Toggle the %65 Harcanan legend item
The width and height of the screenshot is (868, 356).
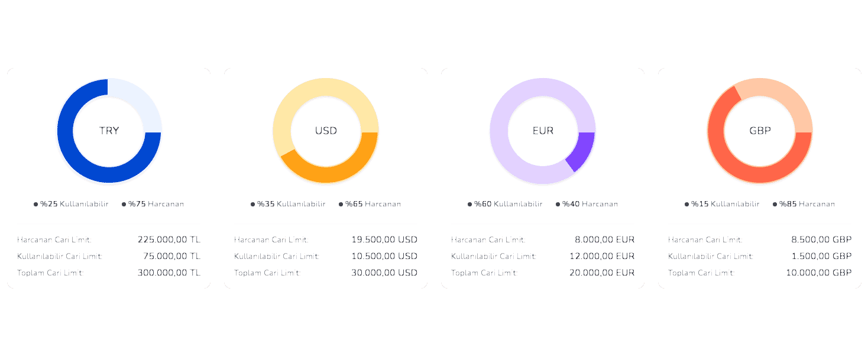(x=370, y=204)
